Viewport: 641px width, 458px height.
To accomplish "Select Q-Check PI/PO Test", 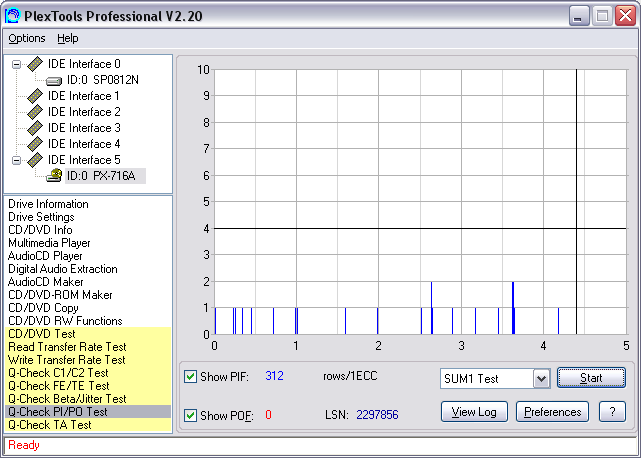I will [x=88, y=412].
